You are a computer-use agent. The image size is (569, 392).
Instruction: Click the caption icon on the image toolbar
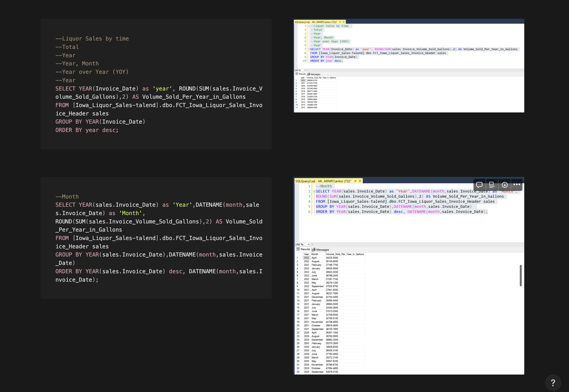click(x=492, y=185)
